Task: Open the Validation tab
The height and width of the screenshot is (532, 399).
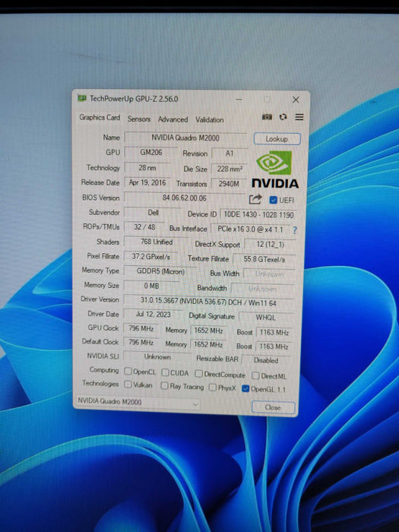Action: 209,120
